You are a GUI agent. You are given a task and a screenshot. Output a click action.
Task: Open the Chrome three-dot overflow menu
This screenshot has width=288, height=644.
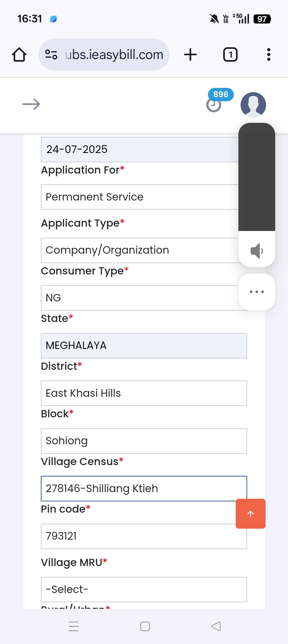click(269, 55)
